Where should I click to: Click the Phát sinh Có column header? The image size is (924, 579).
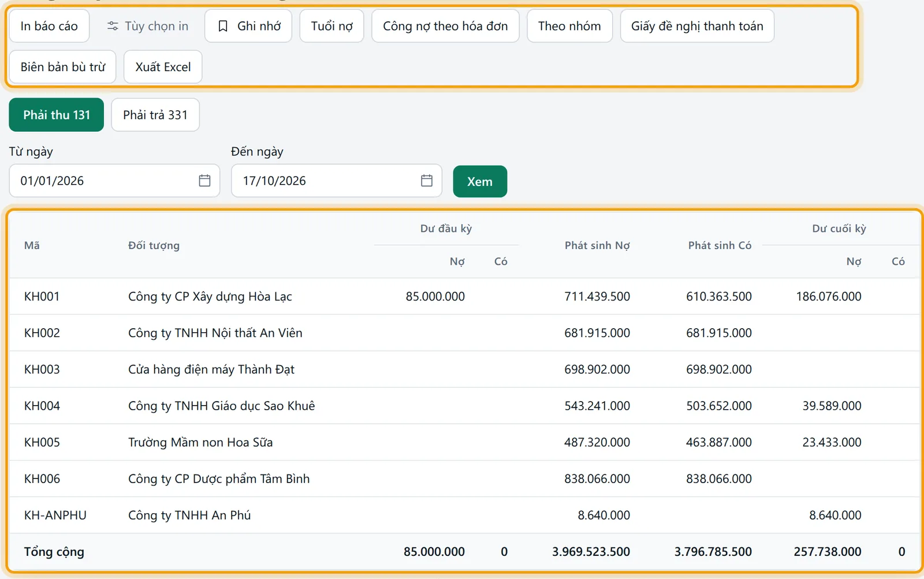(720, 246)
